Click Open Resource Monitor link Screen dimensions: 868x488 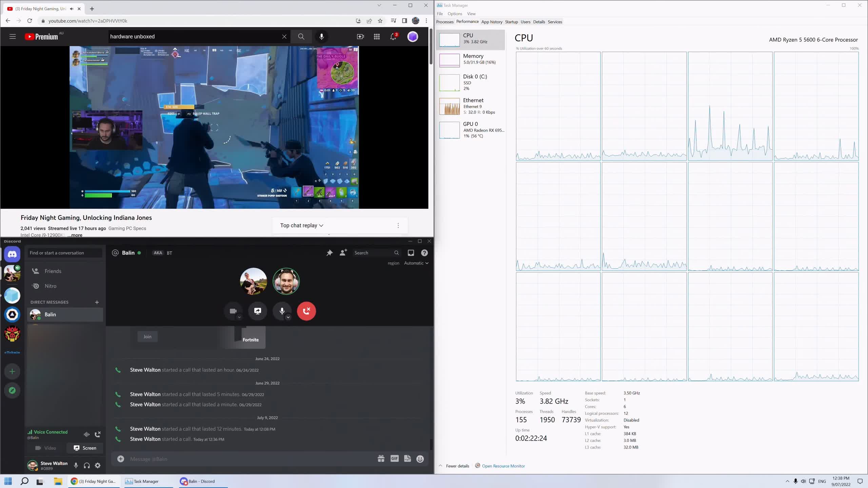[503, 466]
